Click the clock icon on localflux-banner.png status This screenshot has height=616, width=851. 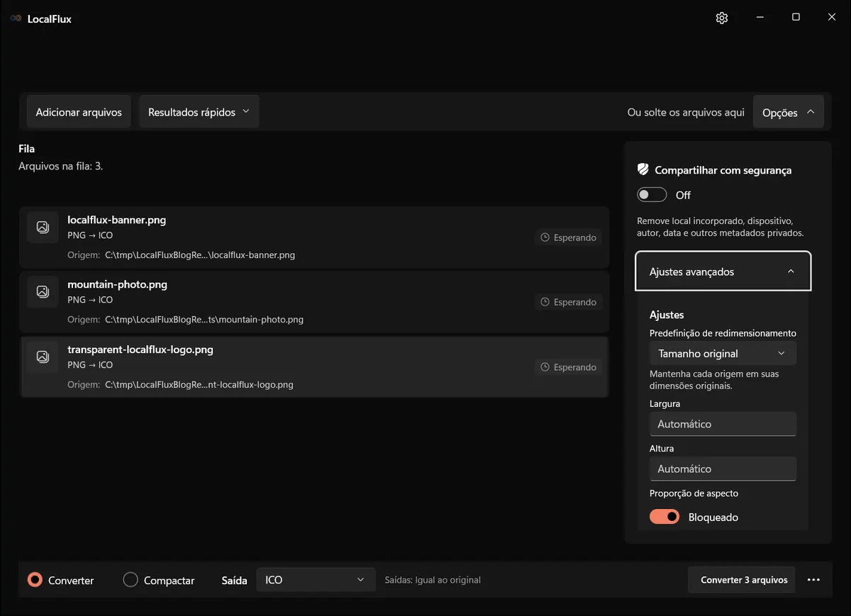[x=545, y=237]
